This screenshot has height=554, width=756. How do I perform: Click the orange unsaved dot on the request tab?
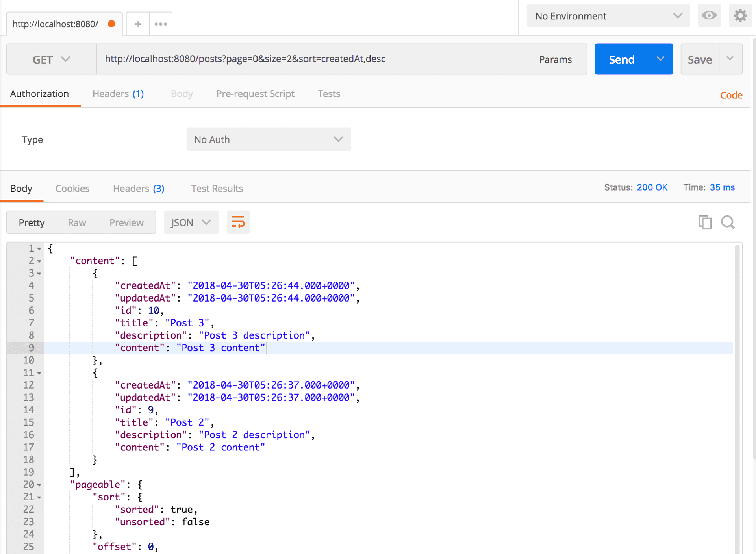coord(111,24)
